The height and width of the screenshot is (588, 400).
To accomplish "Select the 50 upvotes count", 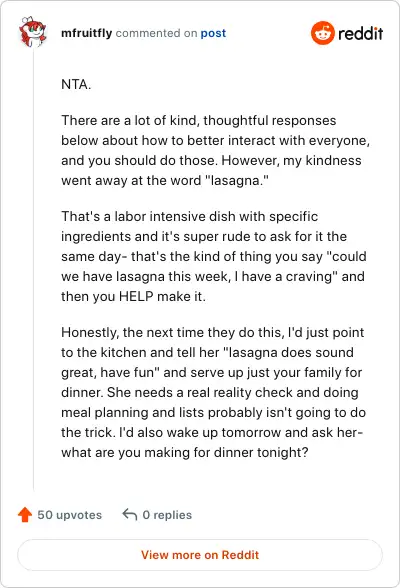I will tap(70, 515).
